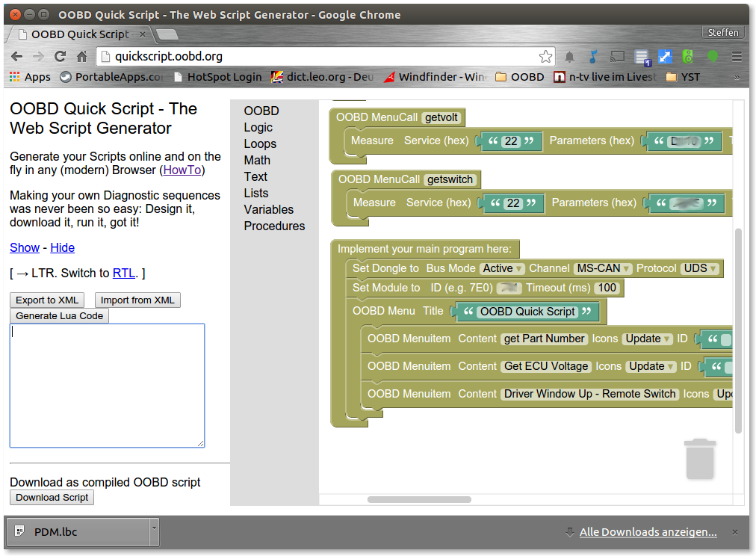Click the extension icon with badge 1

click(x=642, y=58)
